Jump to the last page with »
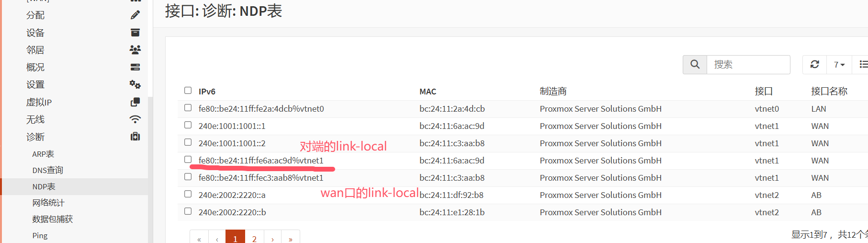868x243 pixels. 291,238
